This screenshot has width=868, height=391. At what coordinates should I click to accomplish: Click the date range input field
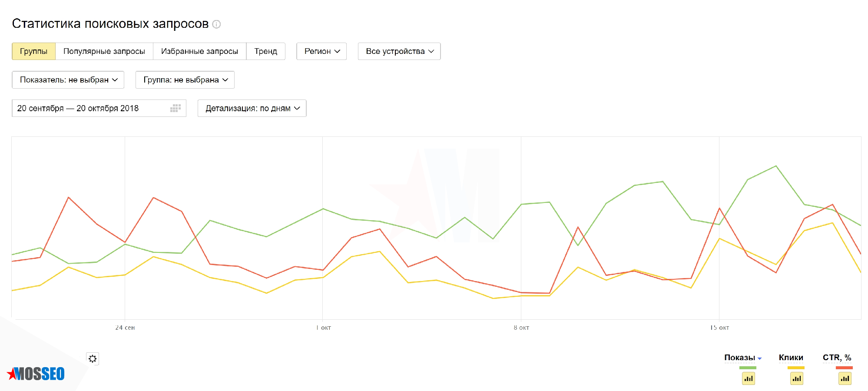tap(87, 108)
